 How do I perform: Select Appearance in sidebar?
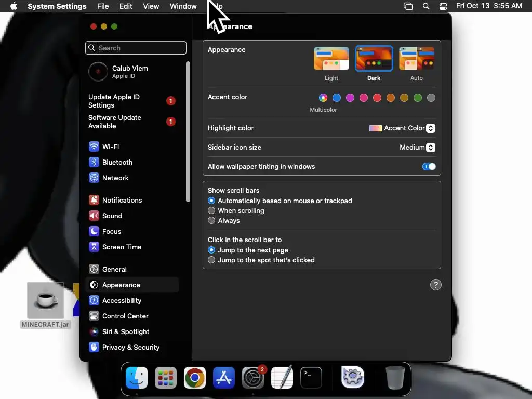(x=132, y=285)
